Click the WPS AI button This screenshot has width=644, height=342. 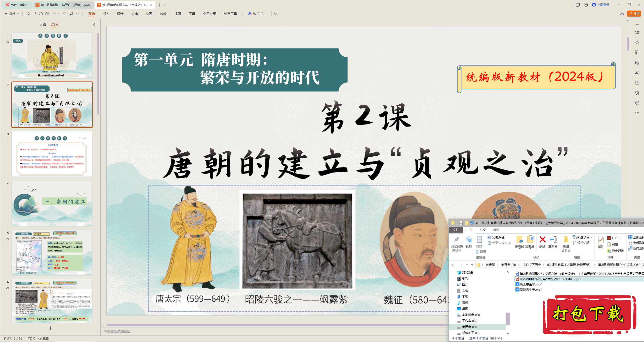coord(256,14)
